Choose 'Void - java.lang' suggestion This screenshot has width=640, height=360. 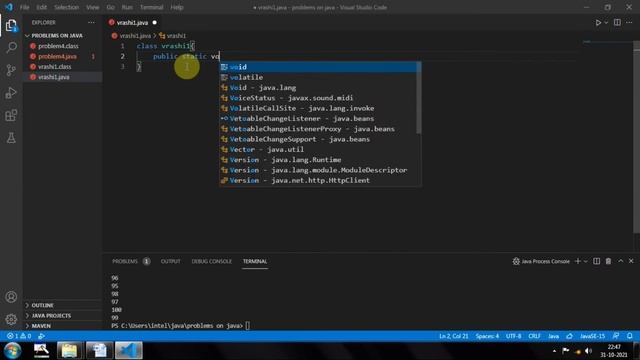click(x=318, y=87)
